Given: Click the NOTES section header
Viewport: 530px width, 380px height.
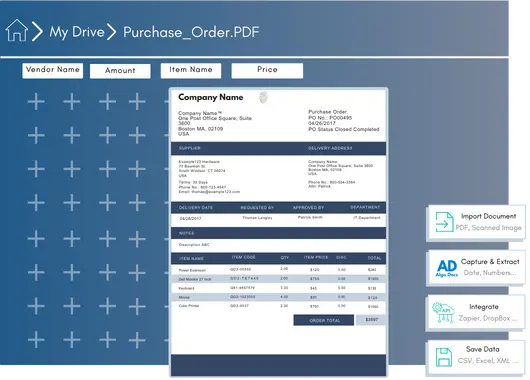Looking at the screenshot, I should 187,233.
